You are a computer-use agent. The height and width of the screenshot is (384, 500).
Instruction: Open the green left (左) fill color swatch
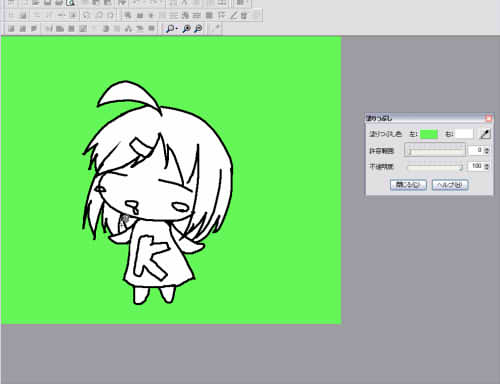point(429,134)
